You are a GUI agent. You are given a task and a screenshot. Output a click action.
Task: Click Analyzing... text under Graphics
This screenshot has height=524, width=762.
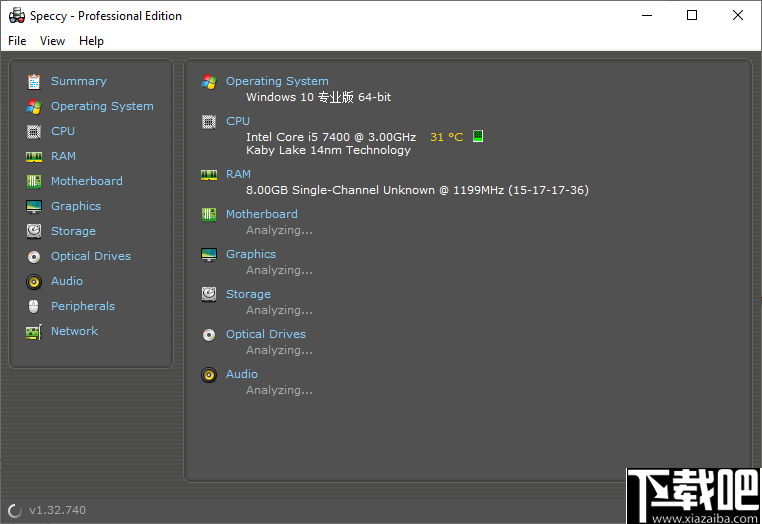[279, 270]
